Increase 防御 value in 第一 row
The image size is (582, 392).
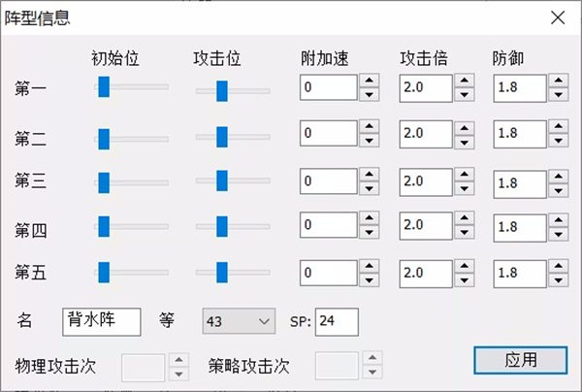coord(559,81)
